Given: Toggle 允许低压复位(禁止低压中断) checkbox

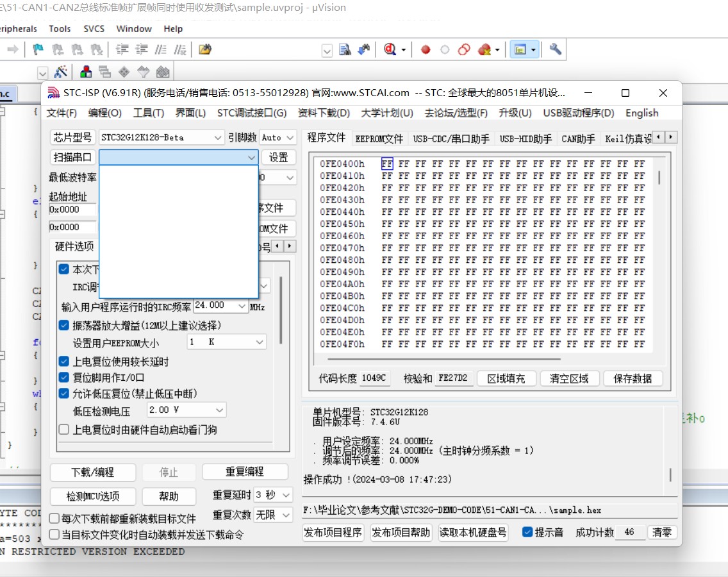Looking at the screenshot, I should click(x=64, y=394).
